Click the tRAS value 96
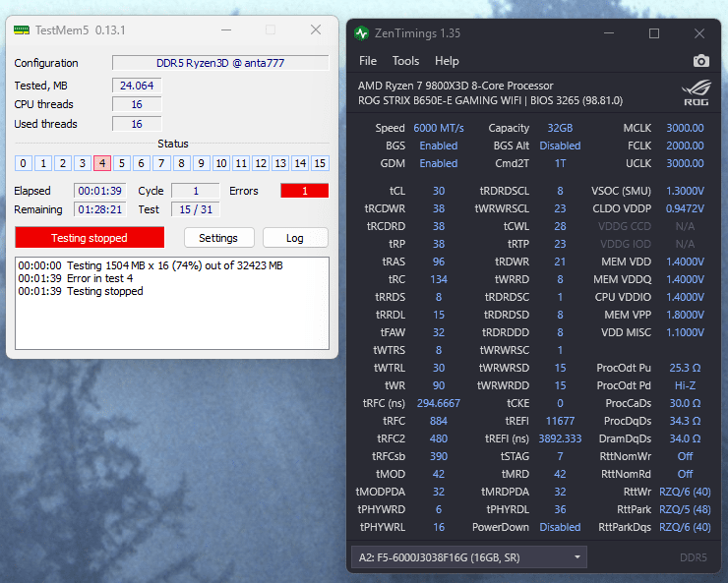Screen dimensions: 728x583 439,262
